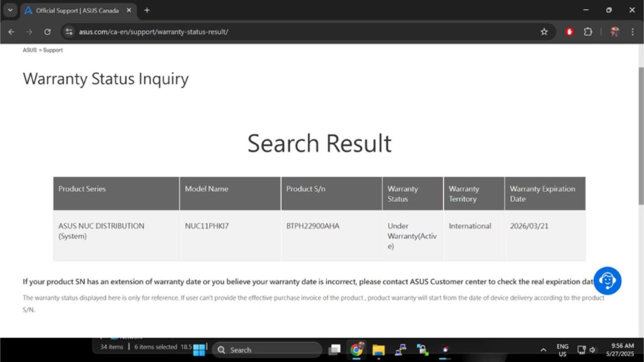Switch to Google Chrome in the taskbar
This screenshot has height=362, width=644.
pos(356,350)
